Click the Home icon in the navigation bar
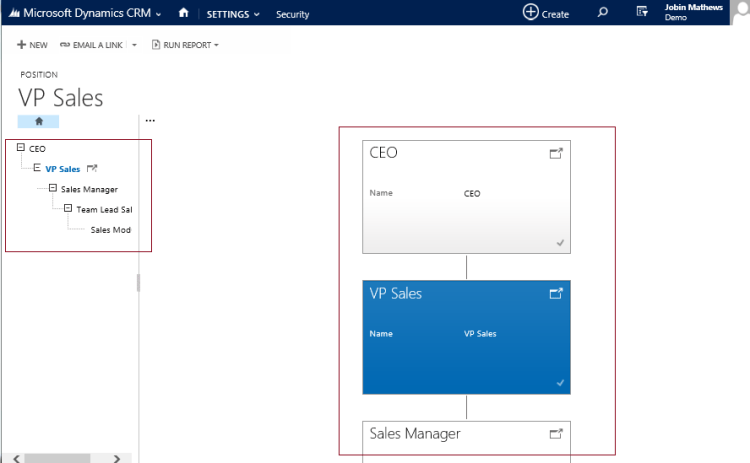This screenshot has width=750, height=463. pos(183,13)
